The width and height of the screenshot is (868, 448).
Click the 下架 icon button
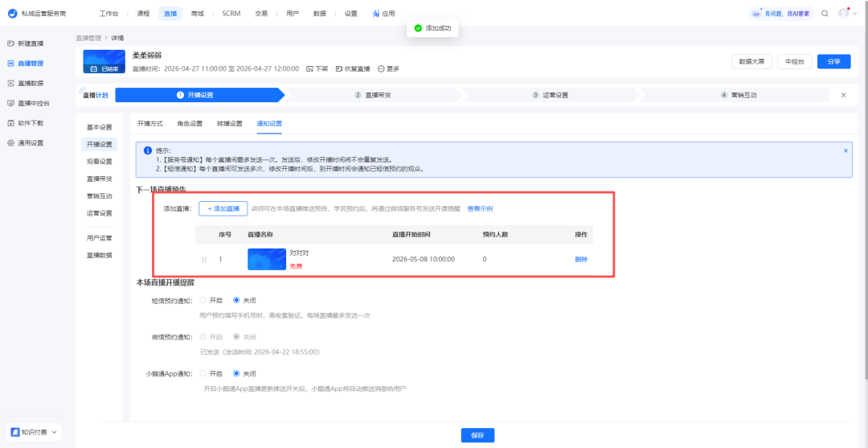pyautogui.click(x=317, y=68)
